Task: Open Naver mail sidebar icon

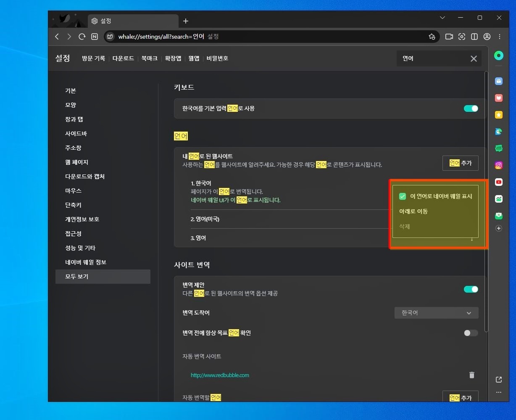Action: 499,216
